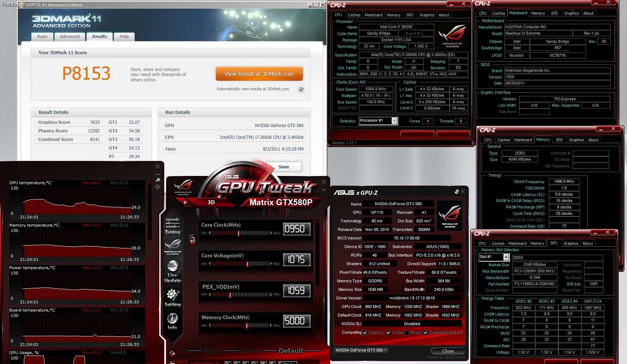Open Live Update in GPU Tweak
Viewport: 627px width, 364px height.
click(173, 272)
